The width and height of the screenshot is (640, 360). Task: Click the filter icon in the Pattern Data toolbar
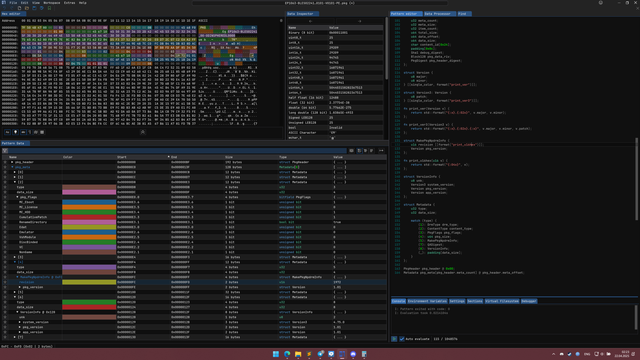pos(5,151)
